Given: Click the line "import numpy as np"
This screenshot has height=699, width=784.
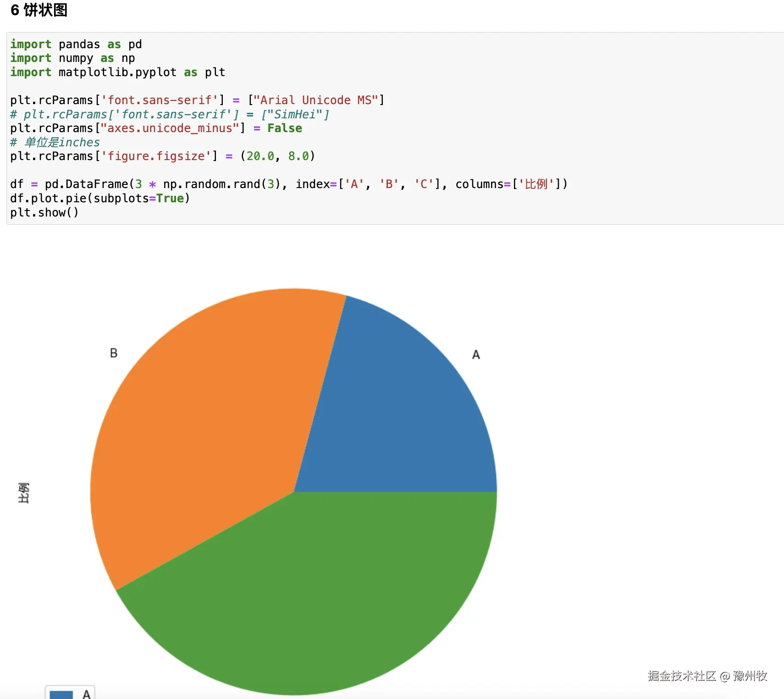Looking at the screenshot, I should pos(72,58).
